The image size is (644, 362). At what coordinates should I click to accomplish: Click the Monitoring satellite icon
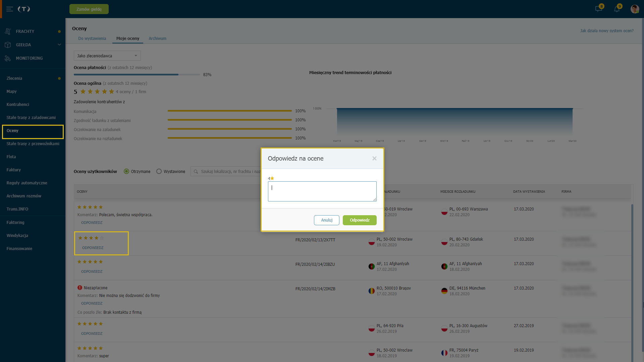click(8, 58)
